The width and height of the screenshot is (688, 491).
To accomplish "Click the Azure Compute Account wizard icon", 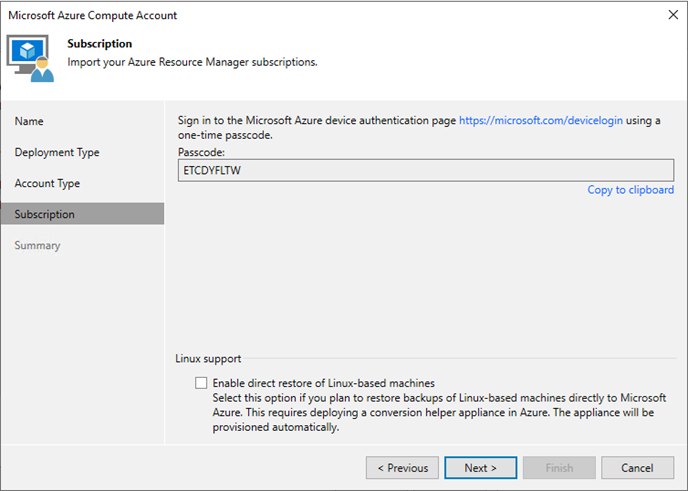I will (30, 58).
